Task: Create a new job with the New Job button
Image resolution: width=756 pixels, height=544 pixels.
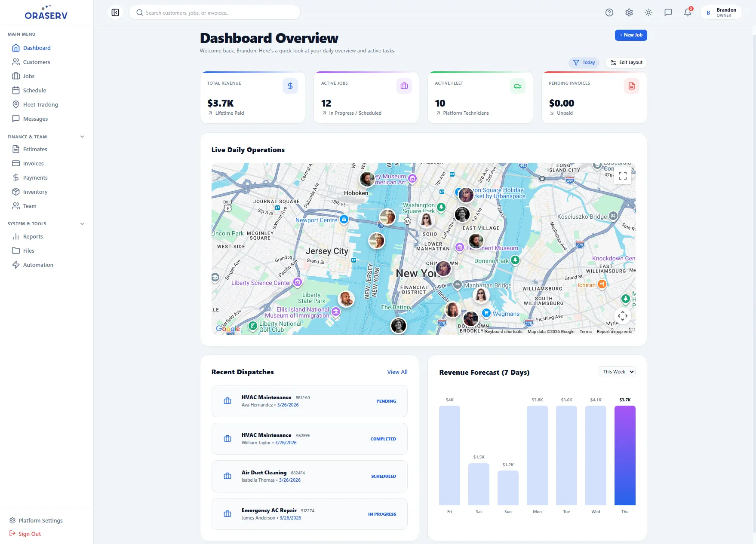Action: click(x=631, y=35)
